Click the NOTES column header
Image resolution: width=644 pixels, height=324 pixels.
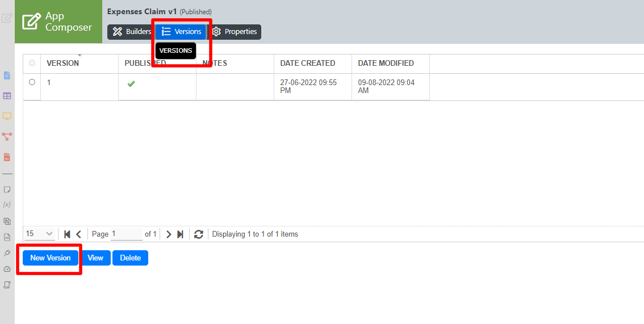[235, 64]
